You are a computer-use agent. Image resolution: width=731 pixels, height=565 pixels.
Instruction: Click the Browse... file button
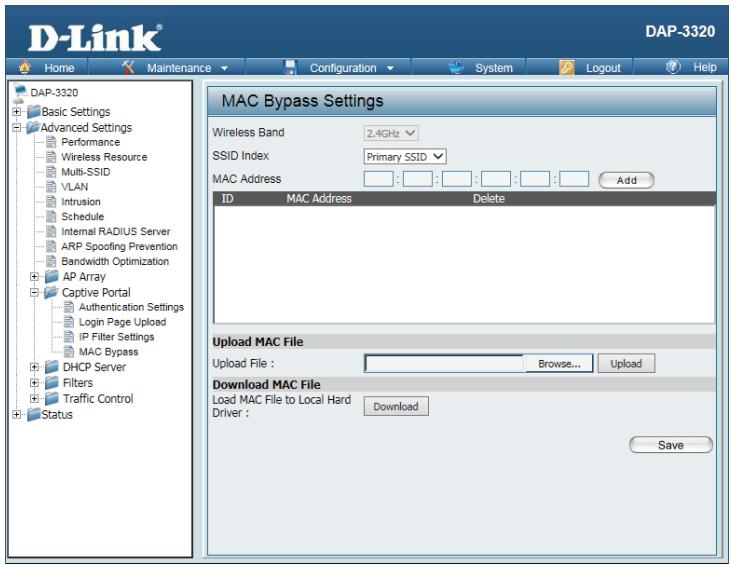pos(559,364)
